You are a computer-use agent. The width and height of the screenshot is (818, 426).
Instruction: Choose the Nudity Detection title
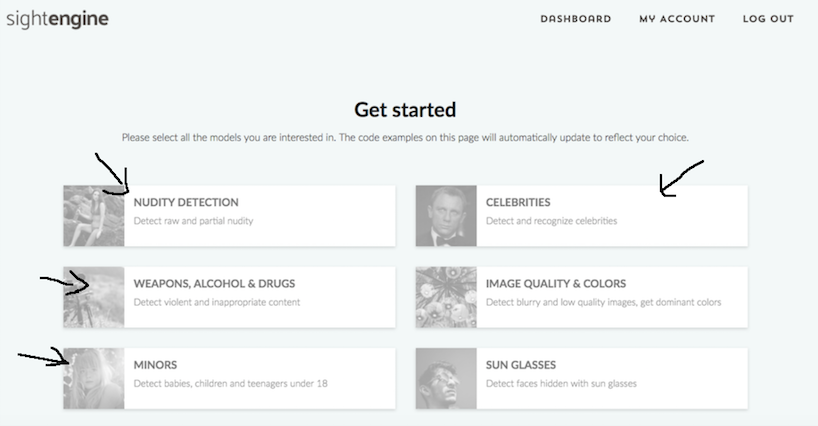click(x=186, y=202)
